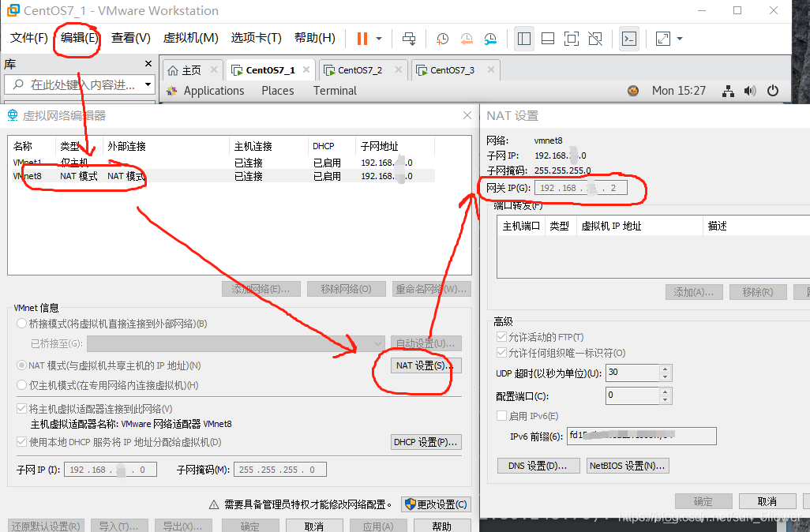Increase the UDP timeout stepper value
810x532 pixels.
click(666, 369)
